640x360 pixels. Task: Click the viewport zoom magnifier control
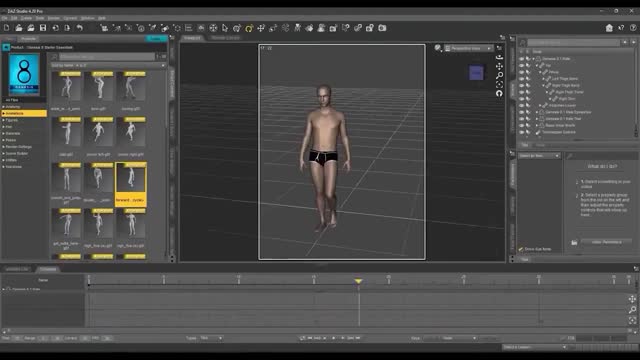click(x=499, y=75)
